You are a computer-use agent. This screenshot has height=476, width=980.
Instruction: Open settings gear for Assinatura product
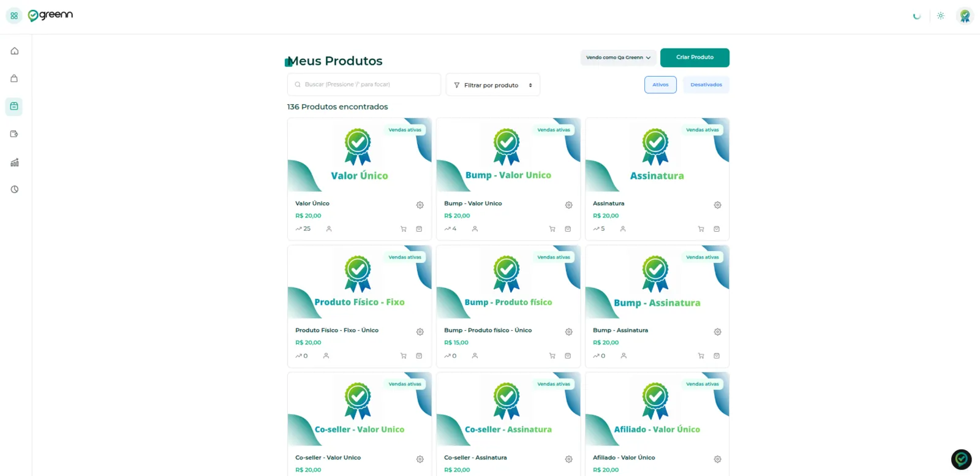[x=718, y=205]
